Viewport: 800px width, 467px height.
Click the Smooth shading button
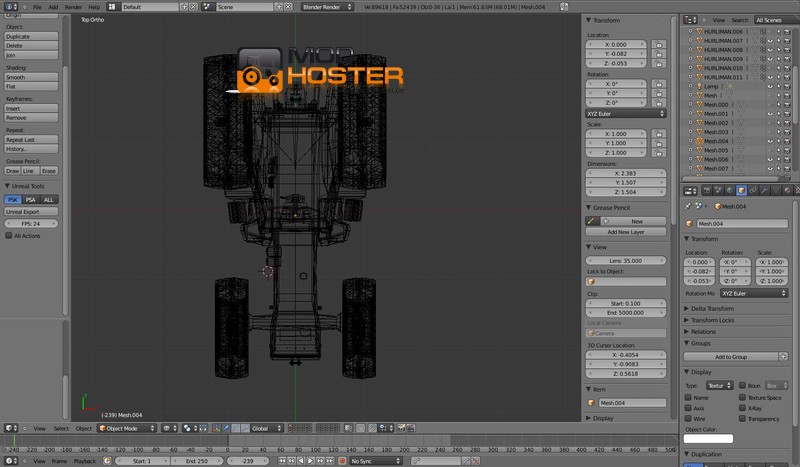click(x=31, y=77)
